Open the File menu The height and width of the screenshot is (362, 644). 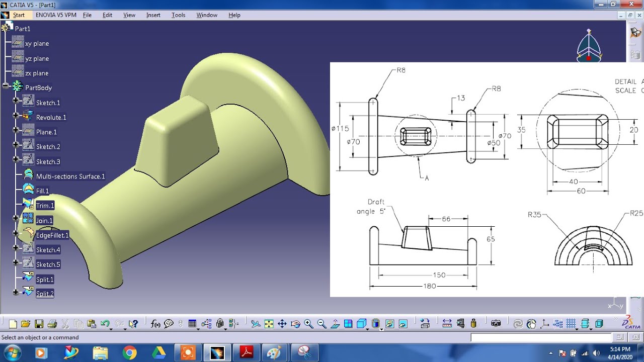point(87,15)
